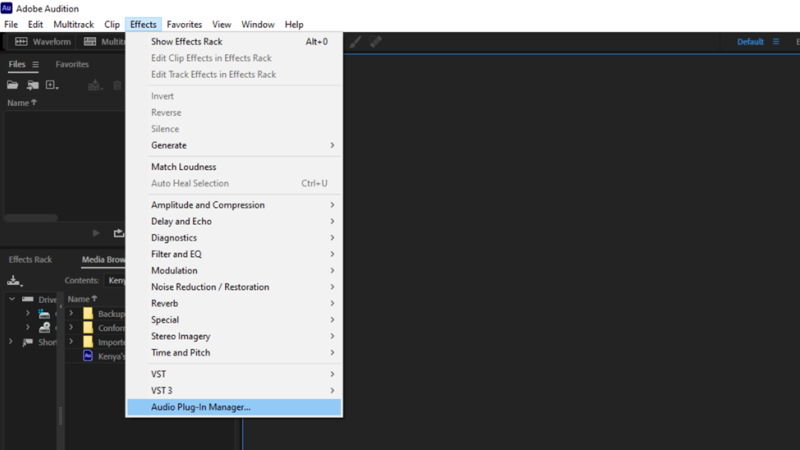Click the healing brush icon in top toolbar
The height and width of the screenshot is (450, 800).
click(376, 42)
